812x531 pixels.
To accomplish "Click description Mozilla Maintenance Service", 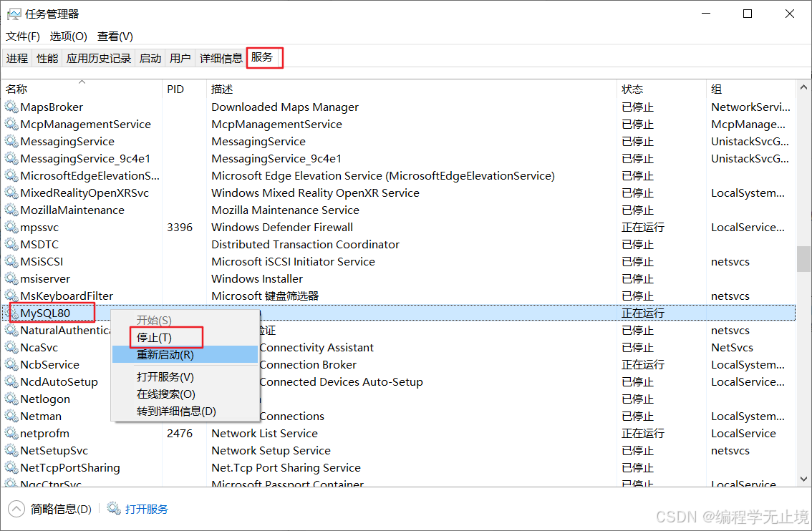I will pyautogui.click(x=285, y=210).
